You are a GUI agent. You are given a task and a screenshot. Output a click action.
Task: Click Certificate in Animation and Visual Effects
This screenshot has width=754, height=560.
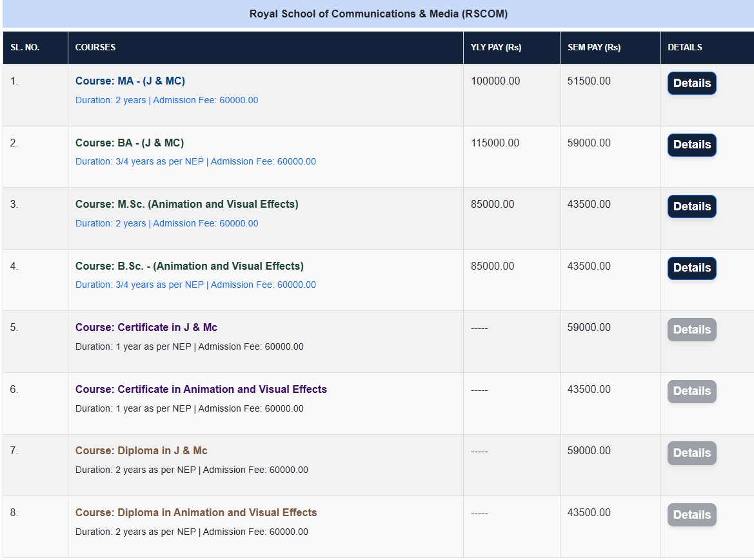click(x=201, y=390)
